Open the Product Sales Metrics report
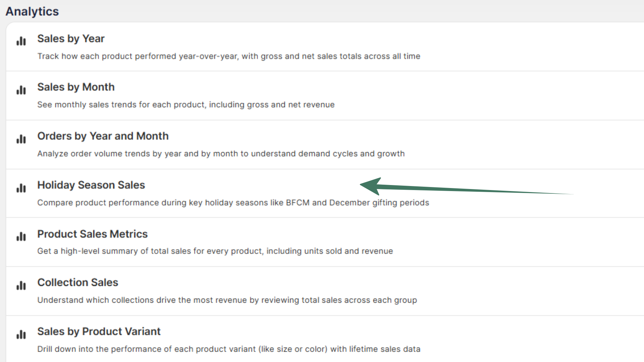The width and height of the screenshot is (644, 362). (x=92, y=234)
